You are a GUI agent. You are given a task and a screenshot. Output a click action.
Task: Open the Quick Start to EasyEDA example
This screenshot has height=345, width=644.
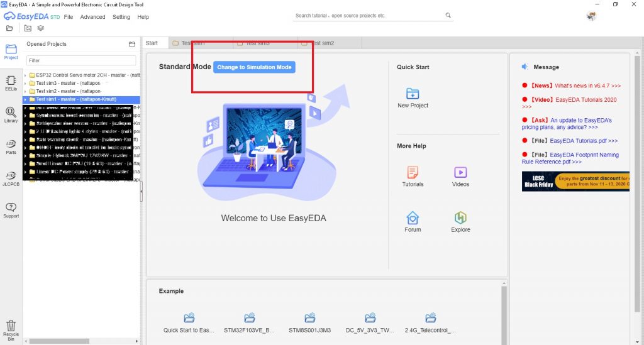click(x=189, y=323)
